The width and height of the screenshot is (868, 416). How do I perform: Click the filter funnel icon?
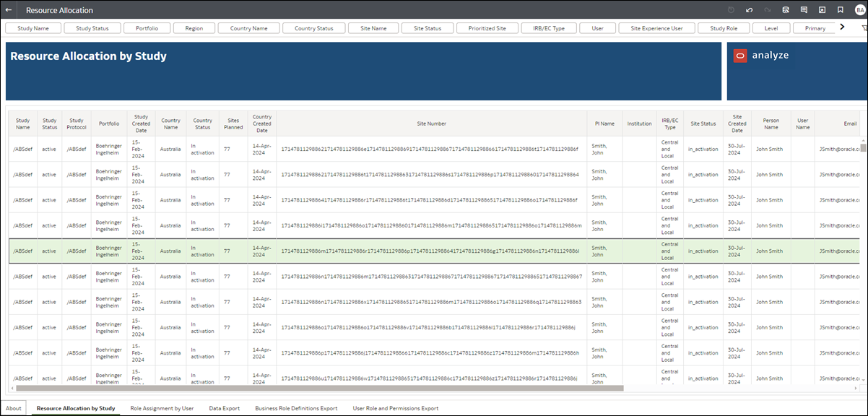click(x=864, y=28)
